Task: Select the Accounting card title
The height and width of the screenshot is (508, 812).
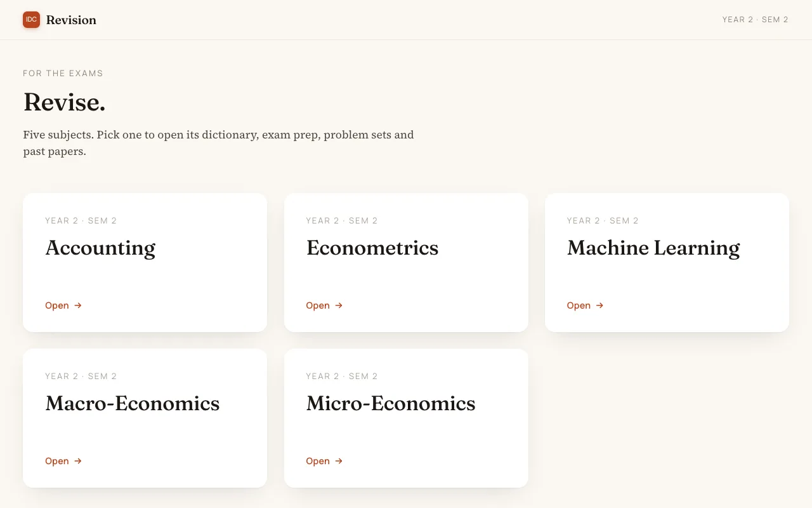Action: pos(100,248)
